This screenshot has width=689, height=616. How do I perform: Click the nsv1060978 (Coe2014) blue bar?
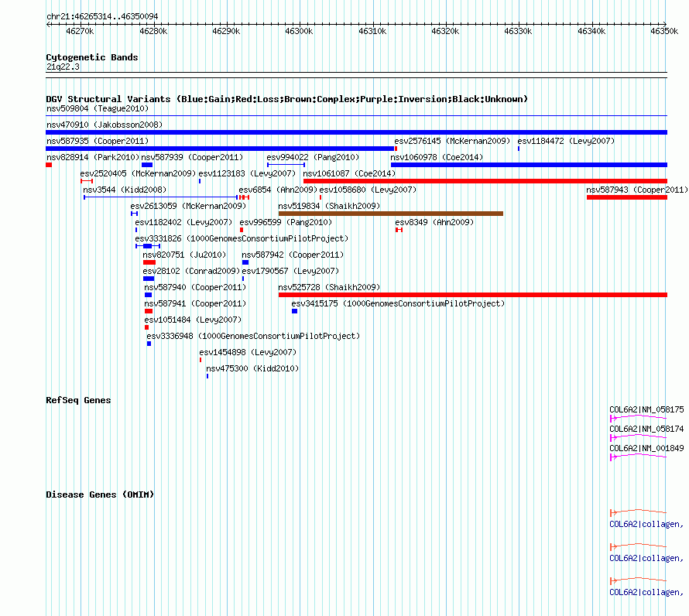529,165
